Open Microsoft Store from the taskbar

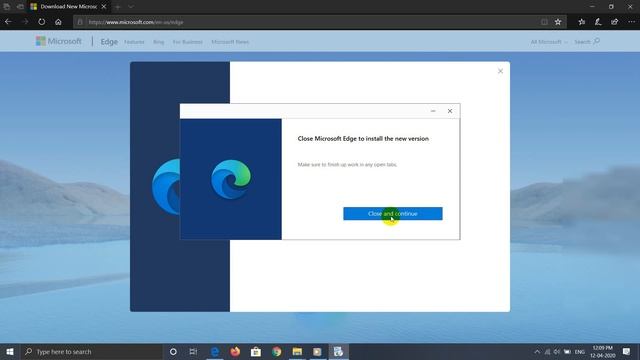point(256,351)
